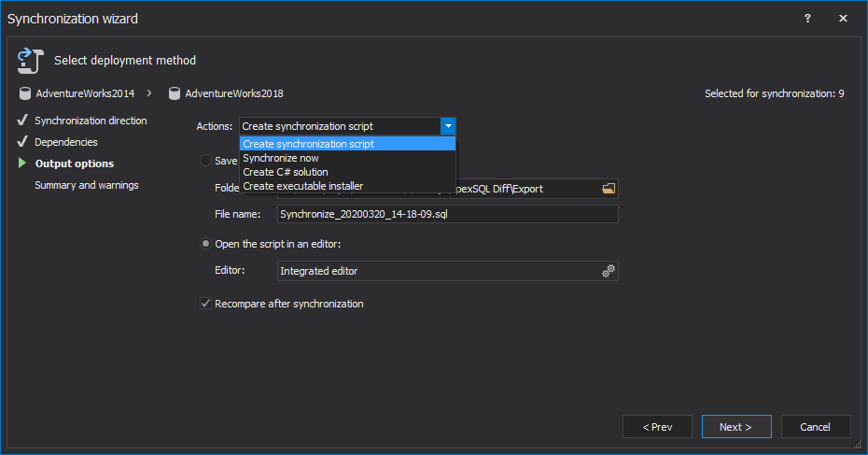Screen dimensions: 868x455
Task: Click the synchronization wizard header icon
Action: tap(31, 60)
